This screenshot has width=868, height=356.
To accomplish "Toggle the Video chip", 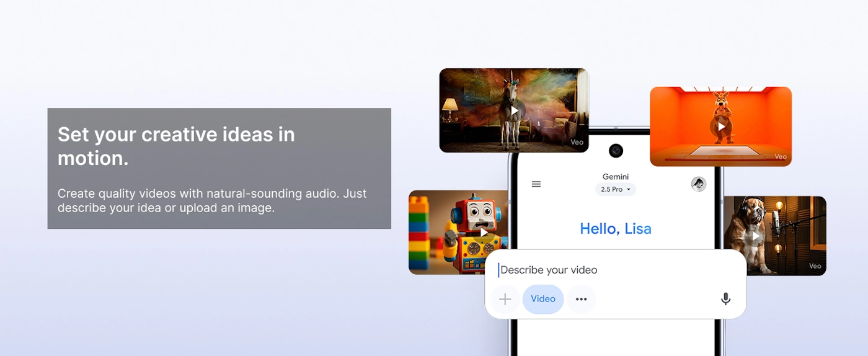I will click(543, 299).
